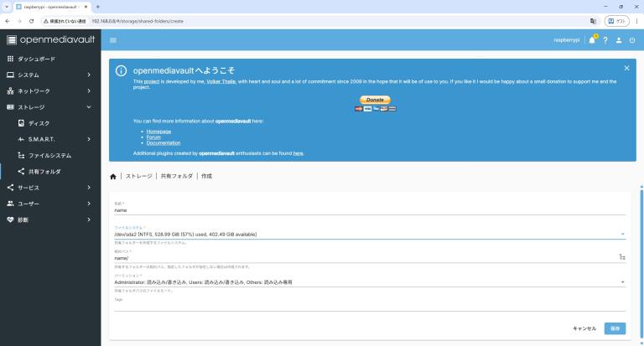Screen dimensions: 644x346
Task: Click the power icon in header
Action: [632, 40]
